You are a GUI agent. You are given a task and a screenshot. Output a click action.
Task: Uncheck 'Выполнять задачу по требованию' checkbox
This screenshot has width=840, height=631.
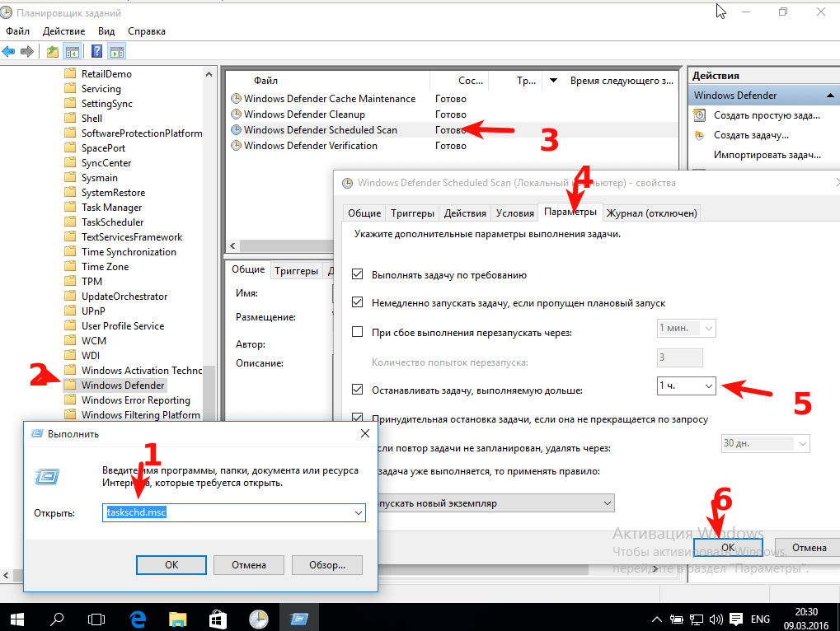358,274
